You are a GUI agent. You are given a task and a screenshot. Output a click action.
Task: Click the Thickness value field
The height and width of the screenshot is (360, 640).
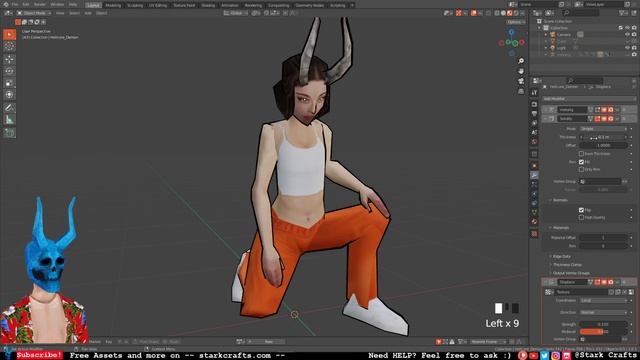pos(603,137)
